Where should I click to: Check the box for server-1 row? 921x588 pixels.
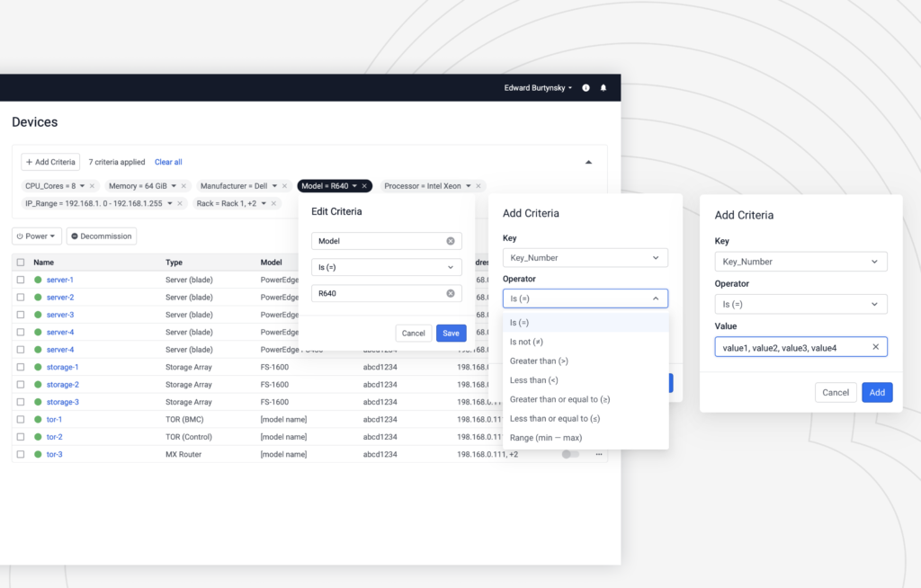pos(21,280)
